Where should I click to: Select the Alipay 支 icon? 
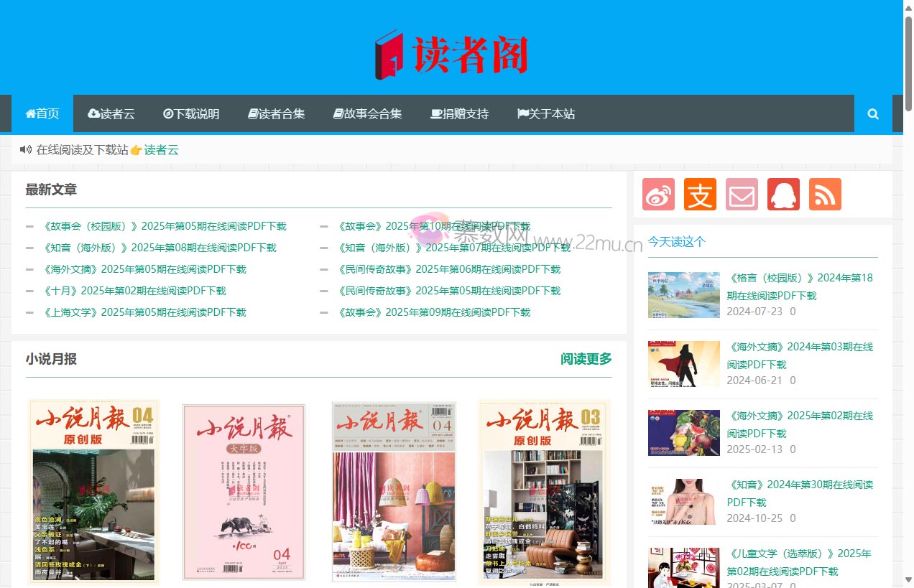pos(700,194)
